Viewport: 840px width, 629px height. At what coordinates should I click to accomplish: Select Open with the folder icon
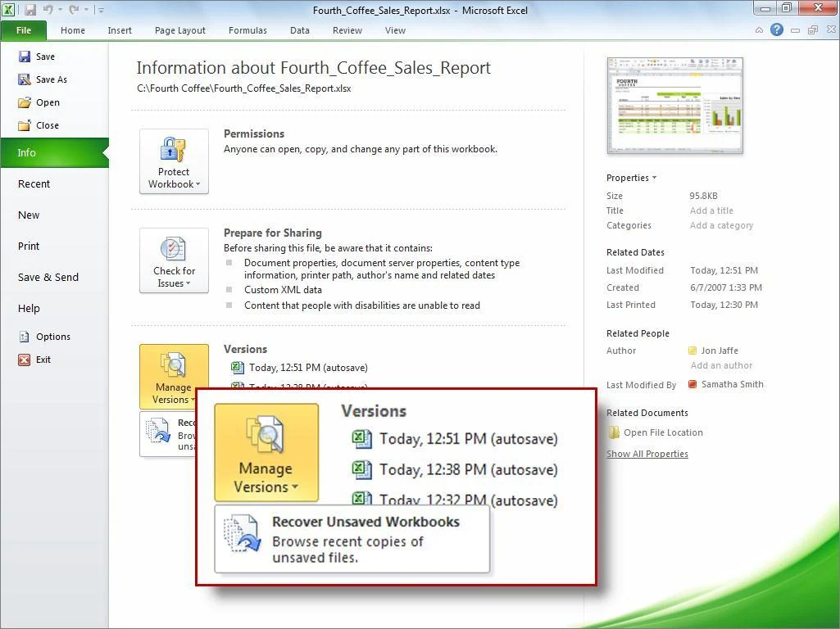point(39,102)
